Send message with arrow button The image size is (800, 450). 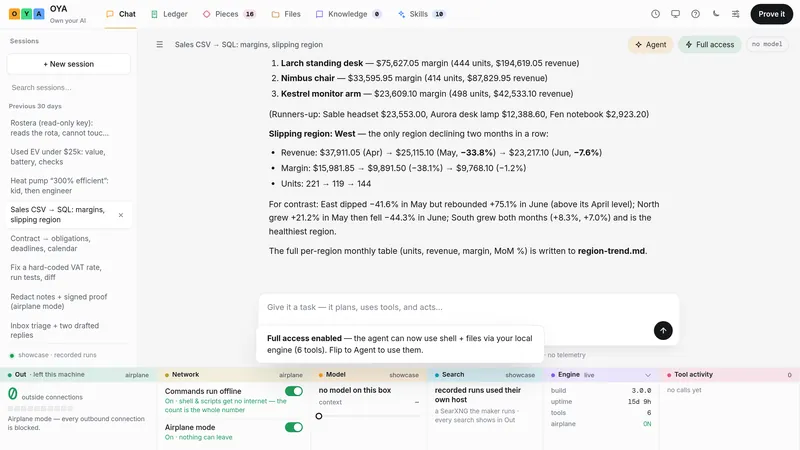[663, 331]
